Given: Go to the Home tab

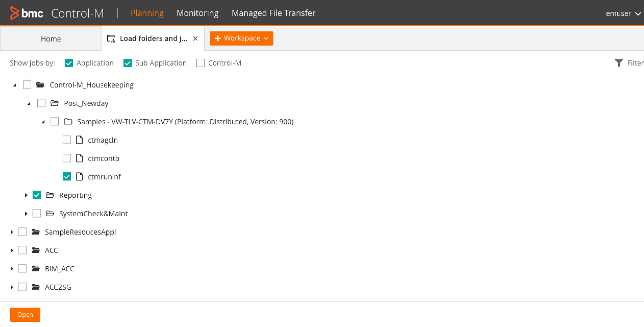Looking at the screenshot, I should pos(51,39).
